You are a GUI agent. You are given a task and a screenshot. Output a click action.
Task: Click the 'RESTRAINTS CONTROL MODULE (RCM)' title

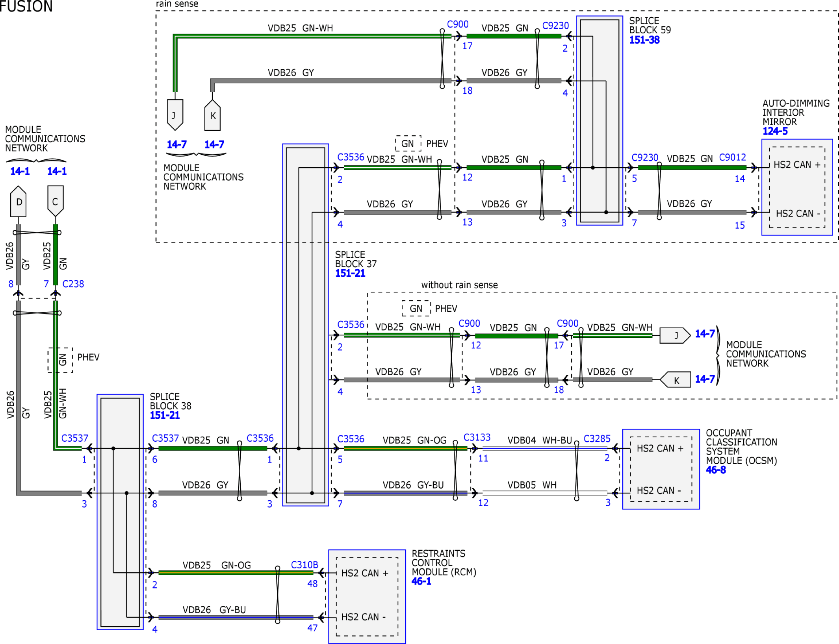444,563
